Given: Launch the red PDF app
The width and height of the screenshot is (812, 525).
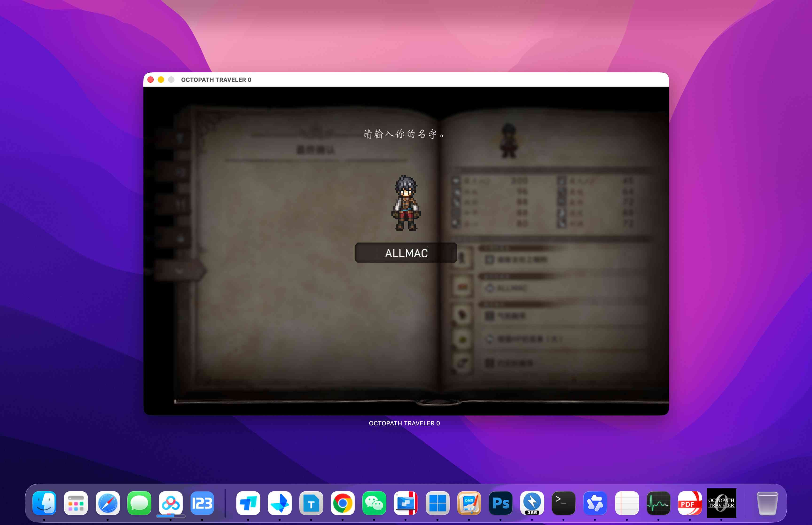Looking at the screenshot, I should [690, 503].
